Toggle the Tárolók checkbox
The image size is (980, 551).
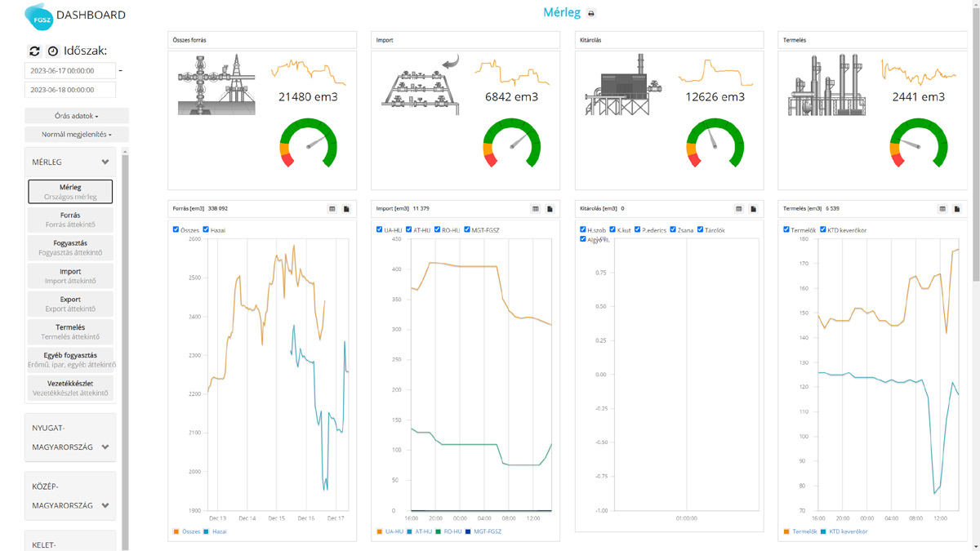coord(700,229)
